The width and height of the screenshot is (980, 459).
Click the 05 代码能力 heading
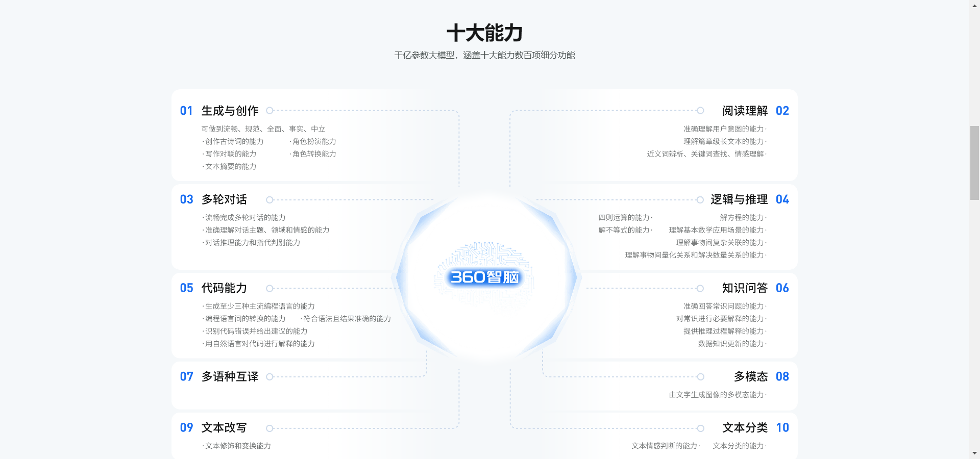tap(213, 288)
